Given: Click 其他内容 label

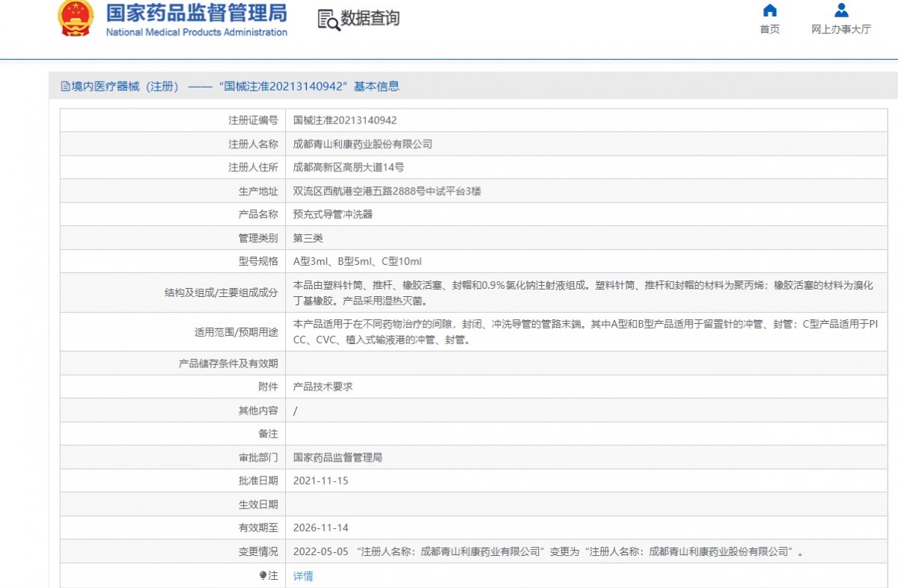Looking at the screenshot, I should coord(258,411).
